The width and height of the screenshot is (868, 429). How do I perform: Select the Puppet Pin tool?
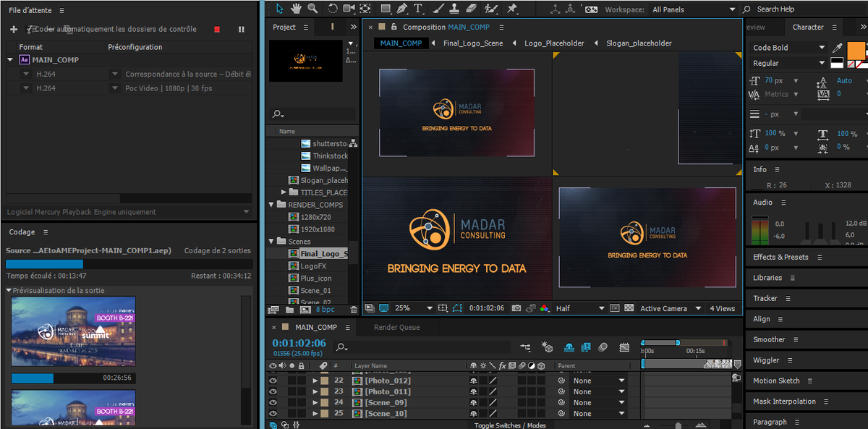point(512,8)
